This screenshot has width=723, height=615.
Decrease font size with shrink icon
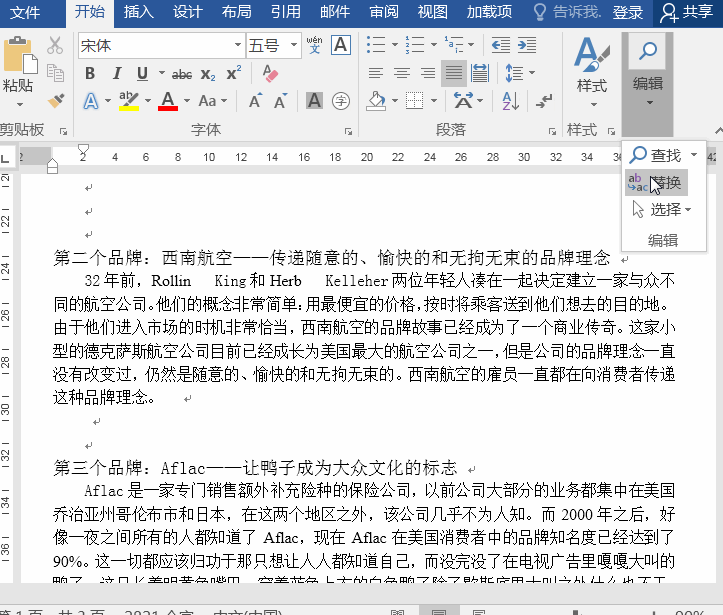click(x=280, y=101)
